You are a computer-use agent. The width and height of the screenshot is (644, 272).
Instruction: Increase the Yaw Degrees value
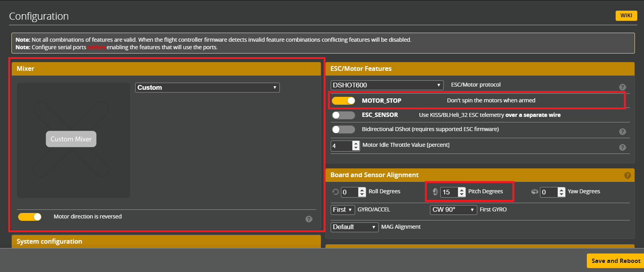pyautogui.click(x=562, y=189)
